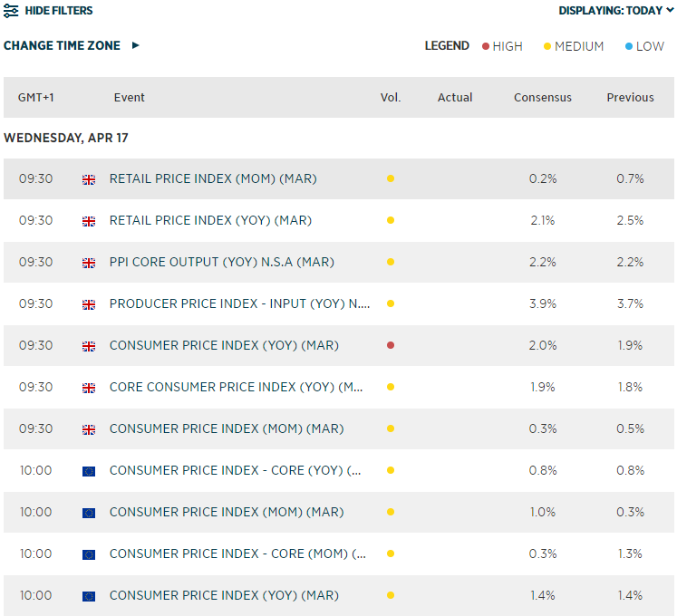Click the Event column header
The width and height of the screenshot is (677, 616).
(130, 98)
